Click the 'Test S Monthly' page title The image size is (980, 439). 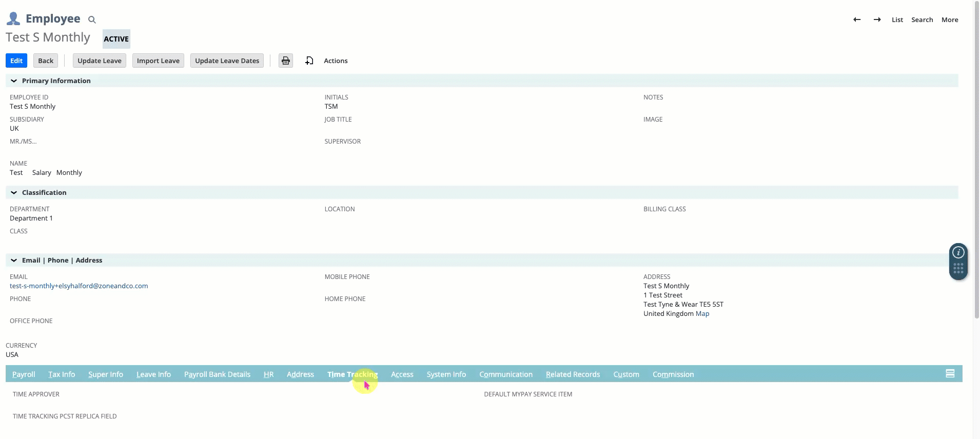48,37
